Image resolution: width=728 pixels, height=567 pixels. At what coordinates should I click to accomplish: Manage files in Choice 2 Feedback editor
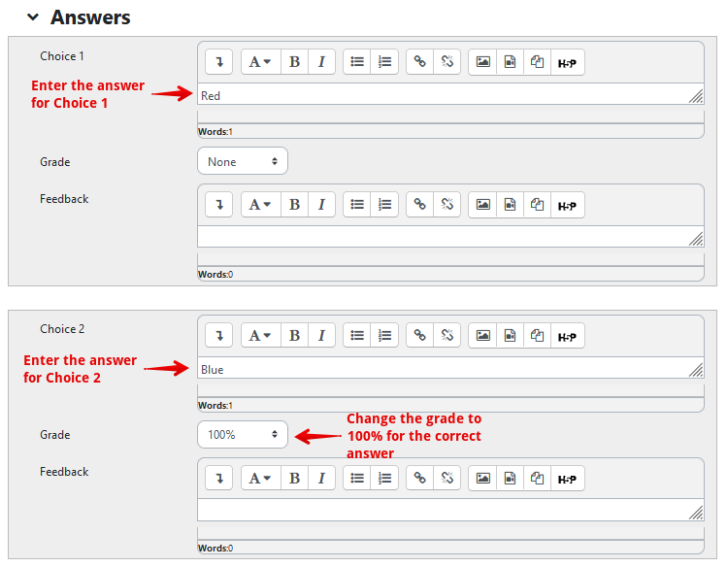(x=537, y=479)
